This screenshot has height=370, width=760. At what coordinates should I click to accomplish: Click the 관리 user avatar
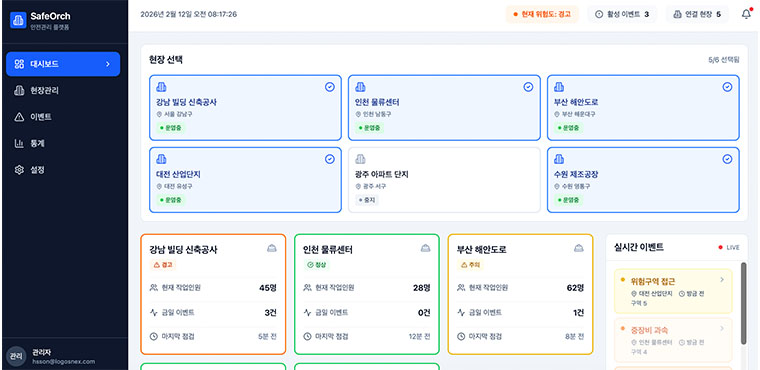(16, 356)
